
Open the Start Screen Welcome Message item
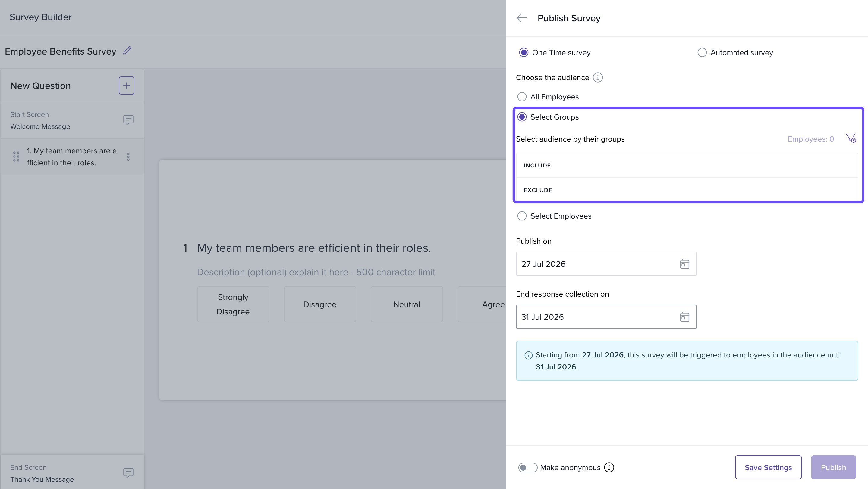click(72, 120)
